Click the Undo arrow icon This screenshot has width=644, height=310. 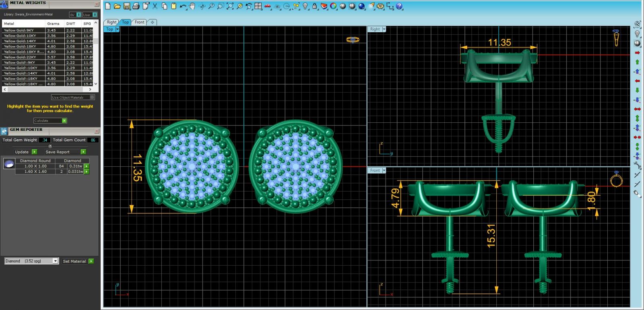[x=183, y=6]
